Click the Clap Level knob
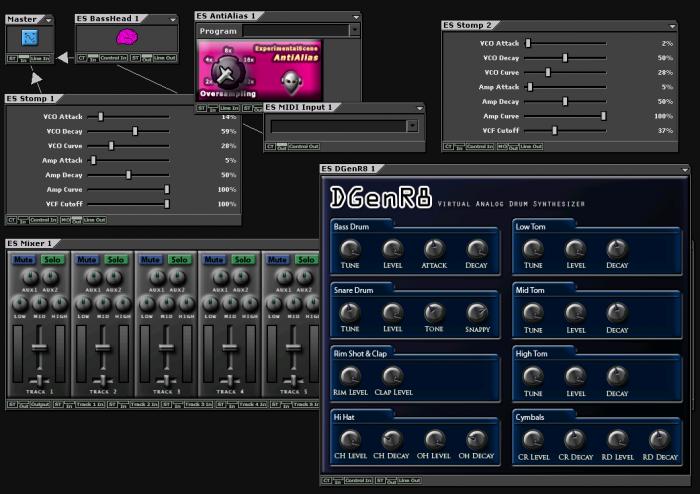Image resolution: width=700 pixels, height=494 pixels. [x=392, y=376]
